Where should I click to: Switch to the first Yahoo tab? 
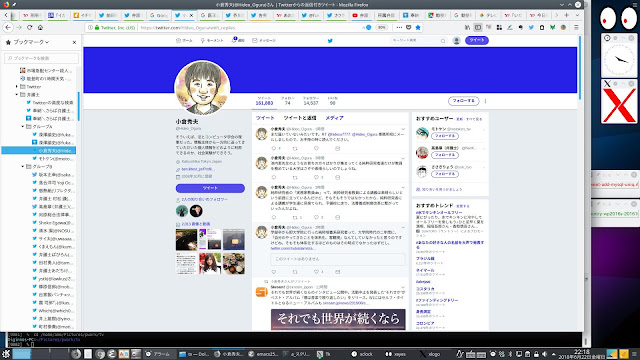(x=32, y=15)
